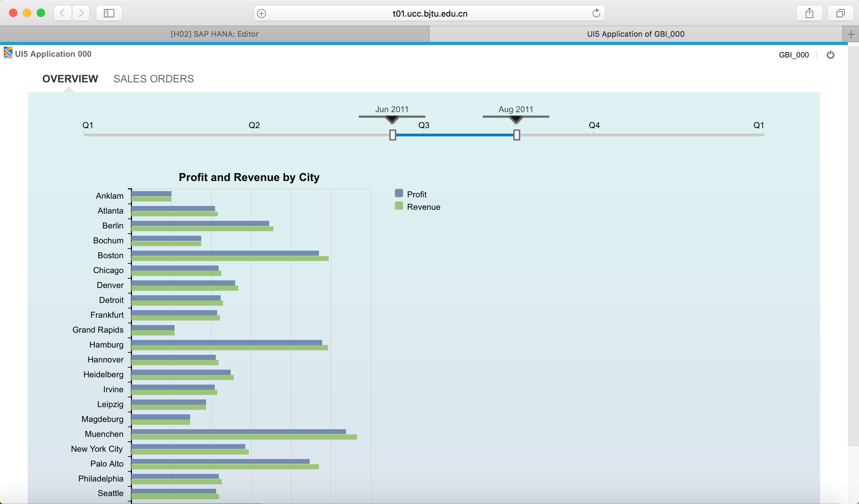Click the Anklam profit bar
This screenshot has height=504, width=859.
click(x=151, y=193)
